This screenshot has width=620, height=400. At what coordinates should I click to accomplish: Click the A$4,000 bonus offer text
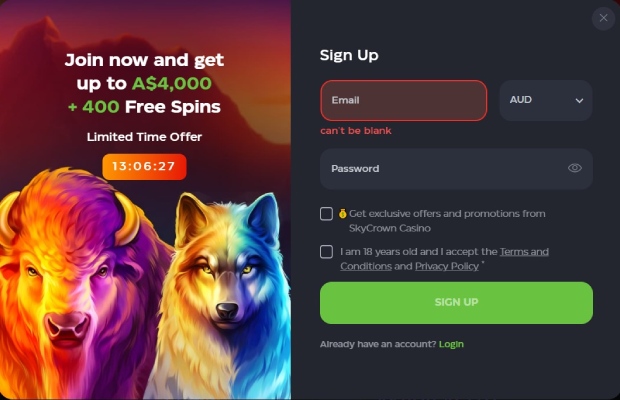[x=172, y=83]
